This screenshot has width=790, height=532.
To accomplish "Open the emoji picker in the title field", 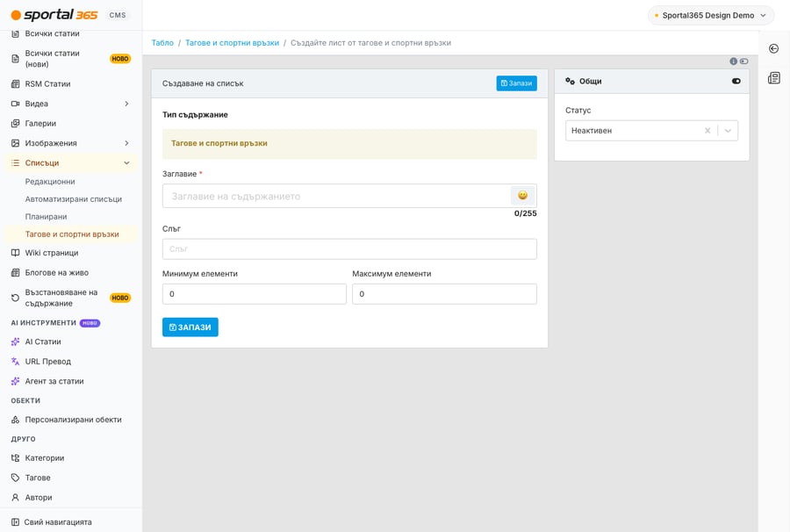I will pos(522,196).
